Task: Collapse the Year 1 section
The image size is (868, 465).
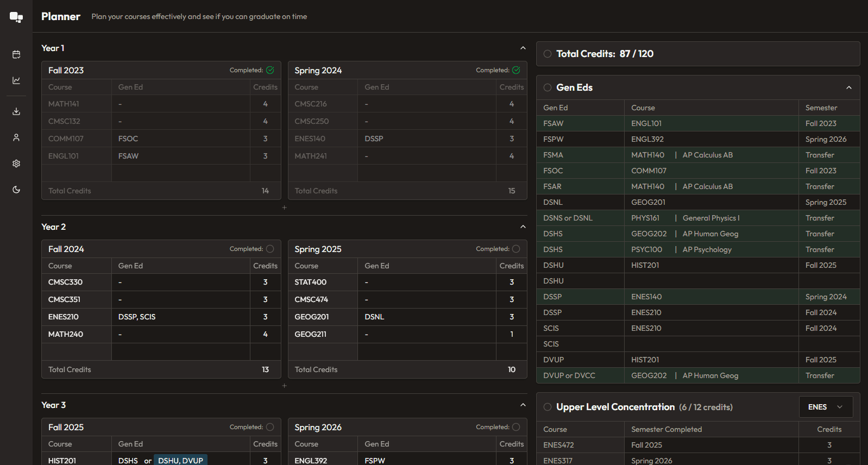Action: [523, 48]
